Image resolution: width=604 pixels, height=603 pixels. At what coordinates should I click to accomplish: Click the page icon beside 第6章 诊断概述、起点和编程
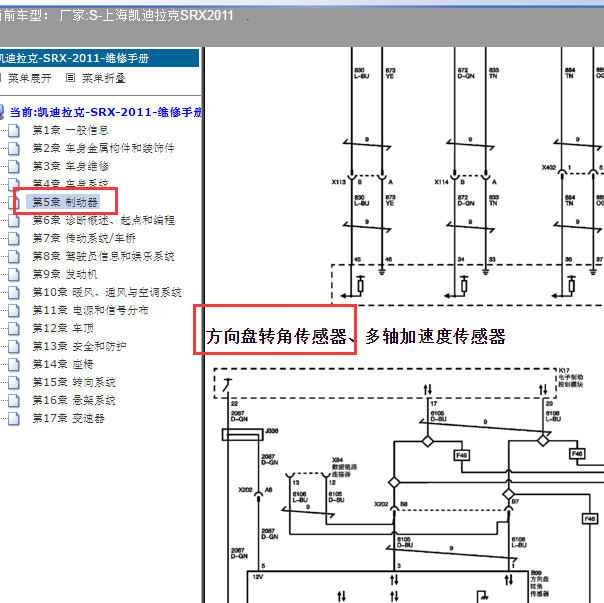pos(14,220)
